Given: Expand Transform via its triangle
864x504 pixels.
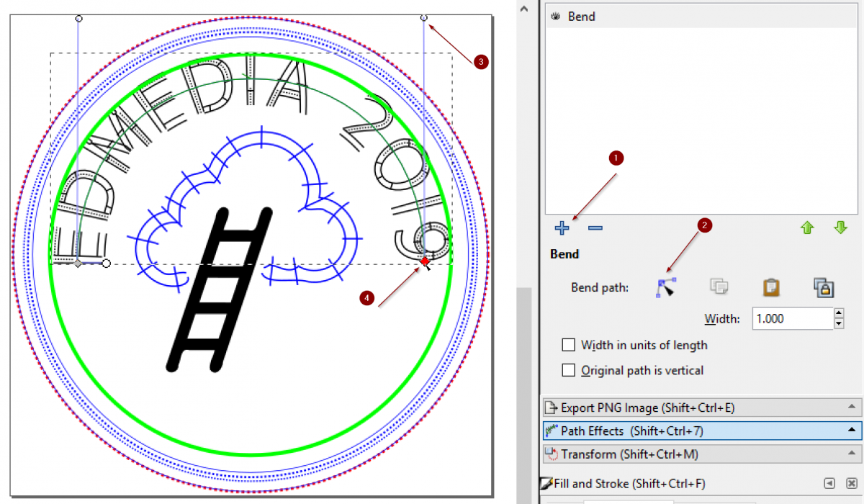Looking at the screenshot, I should [x=852, y=454].
